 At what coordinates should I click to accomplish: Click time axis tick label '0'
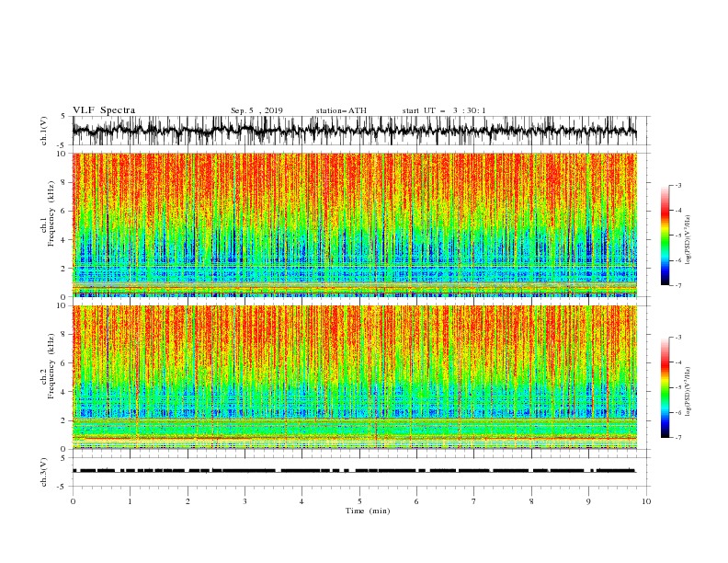(x=73, y=501)
